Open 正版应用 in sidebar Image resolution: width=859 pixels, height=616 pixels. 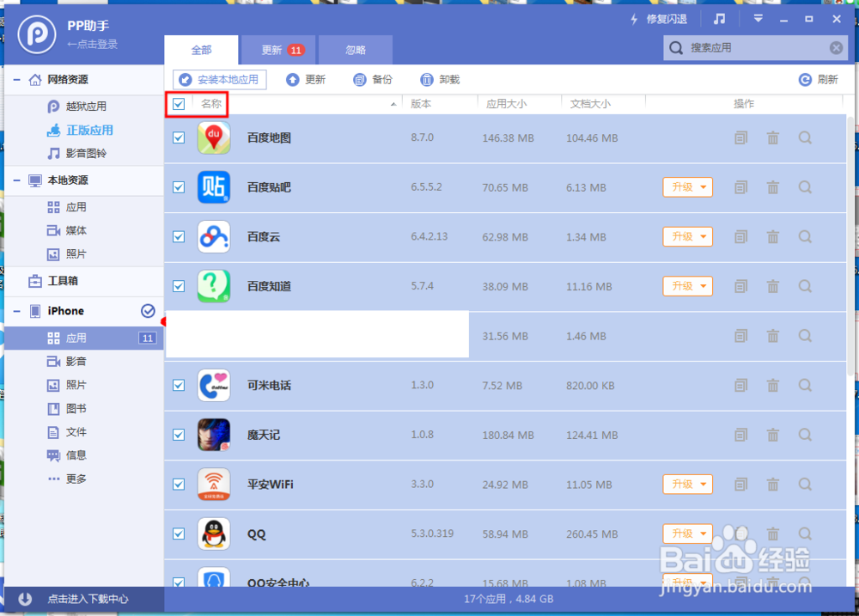tap(80, 131)
